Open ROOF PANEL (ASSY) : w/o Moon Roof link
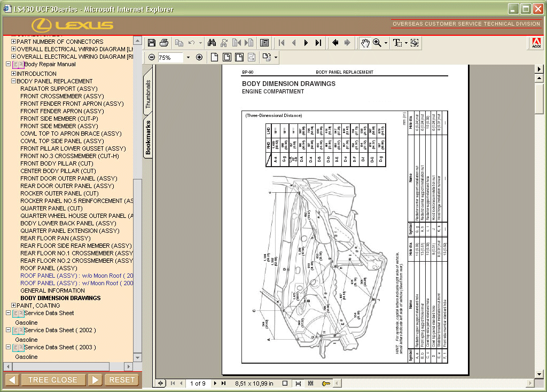547x392 pixels. click(x=77, y=276)
